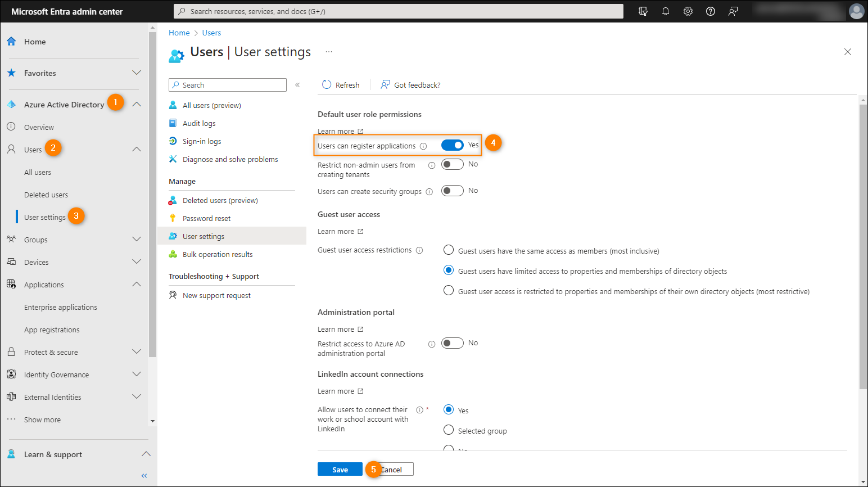This screenshot has width=868, height=487.
Task: Collapse the Applications section chevron
Action: tap(137, 284)
